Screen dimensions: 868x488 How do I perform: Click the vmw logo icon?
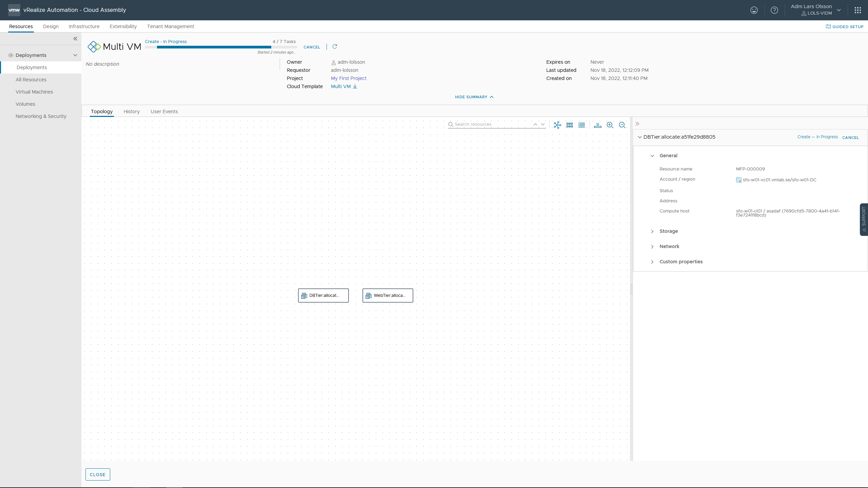(x=14, y=10)
